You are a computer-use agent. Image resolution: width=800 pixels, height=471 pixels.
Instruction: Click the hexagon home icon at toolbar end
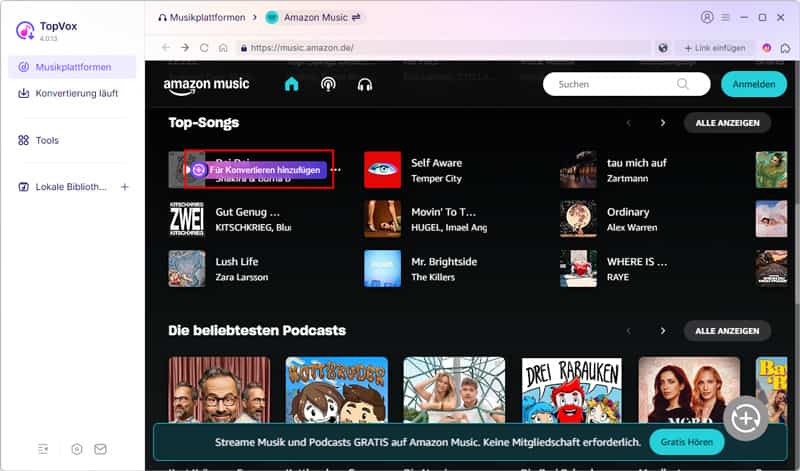coord(785,48)
